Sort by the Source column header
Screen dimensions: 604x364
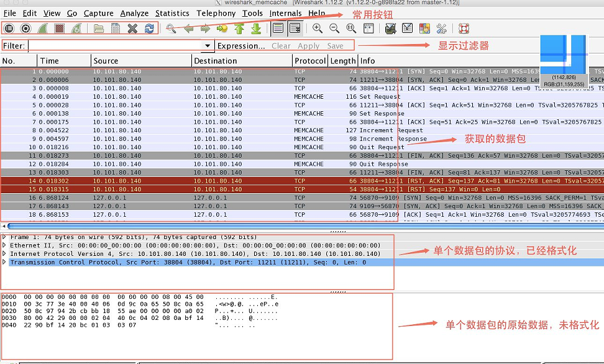pos(142,61)
